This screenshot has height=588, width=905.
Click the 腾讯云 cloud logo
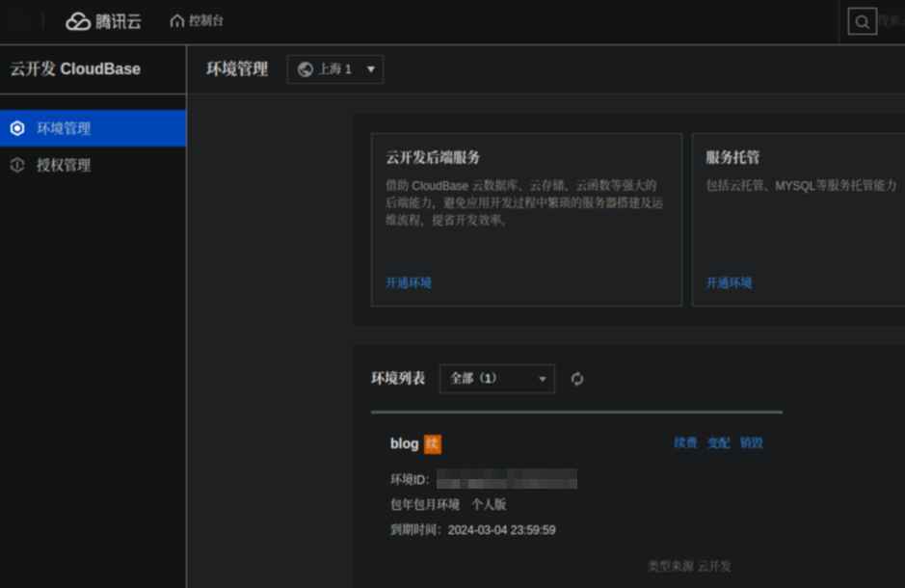coord(103,21)
